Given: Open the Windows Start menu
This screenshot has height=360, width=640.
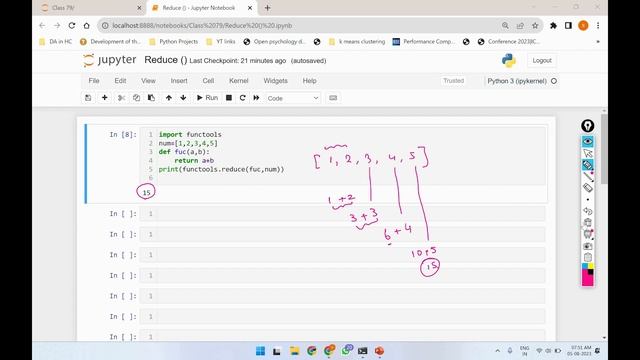Looking at the screenshot, I should point(260,351).
